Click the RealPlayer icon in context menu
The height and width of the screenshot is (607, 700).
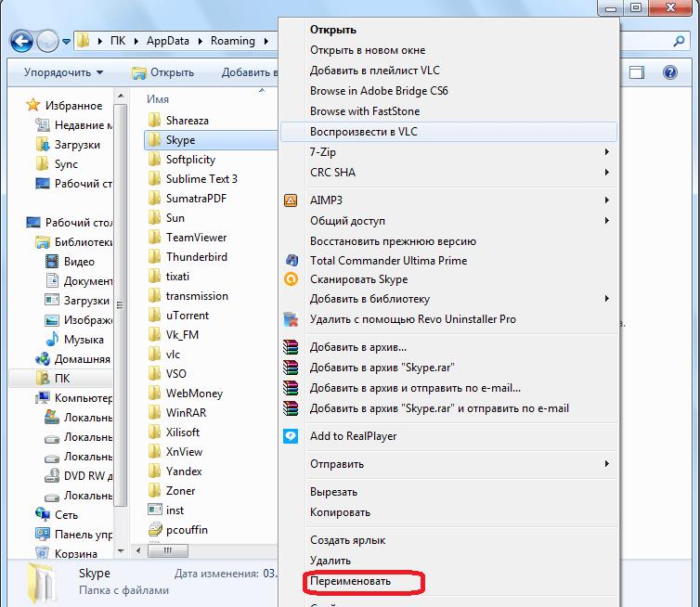pos(292,436)
